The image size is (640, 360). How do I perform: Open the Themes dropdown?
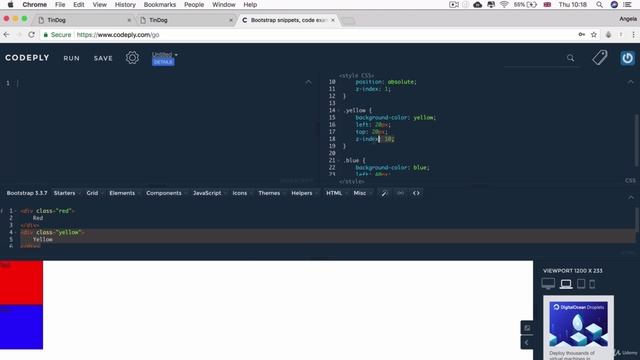[x=271, y=193]
